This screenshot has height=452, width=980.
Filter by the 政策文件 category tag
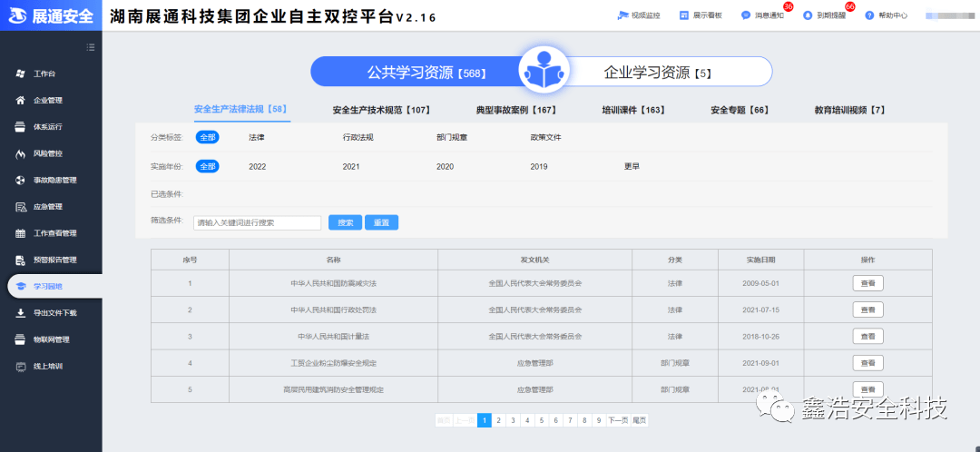pos(545,138)
